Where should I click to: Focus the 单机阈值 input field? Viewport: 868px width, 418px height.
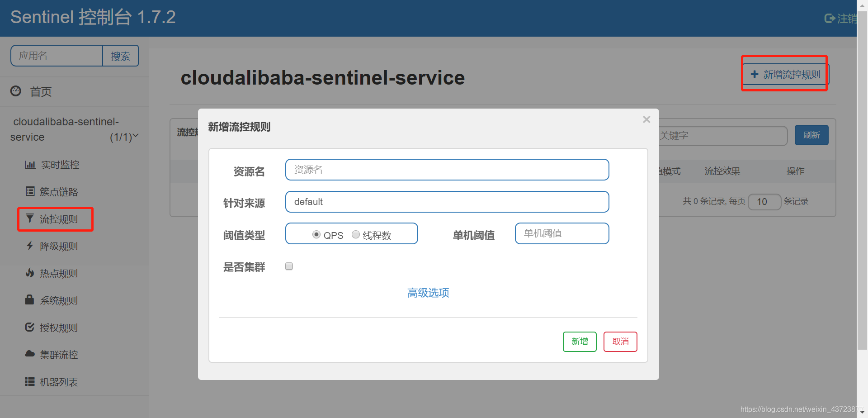point(562,233)
